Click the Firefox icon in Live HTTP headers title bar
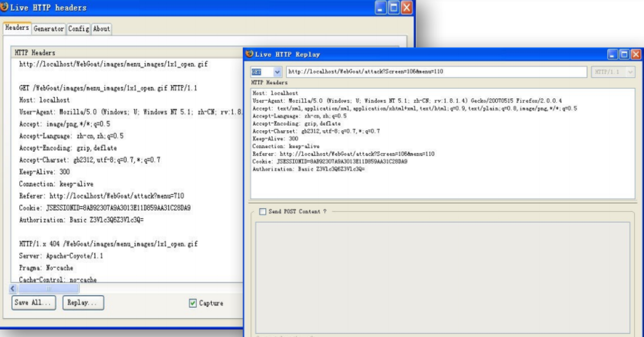The height and width of the screenshot is (337, 644). click(x=4, y=7)
